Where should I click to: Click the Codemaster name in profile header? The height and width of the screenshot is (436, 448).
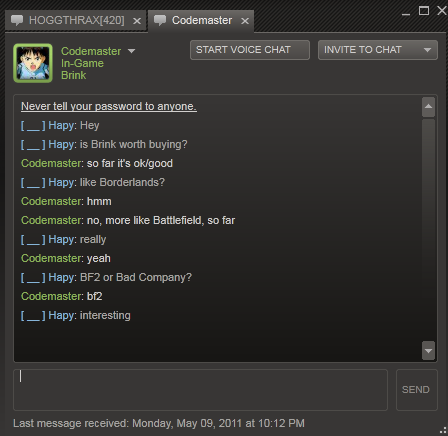[x=91, y=51]
